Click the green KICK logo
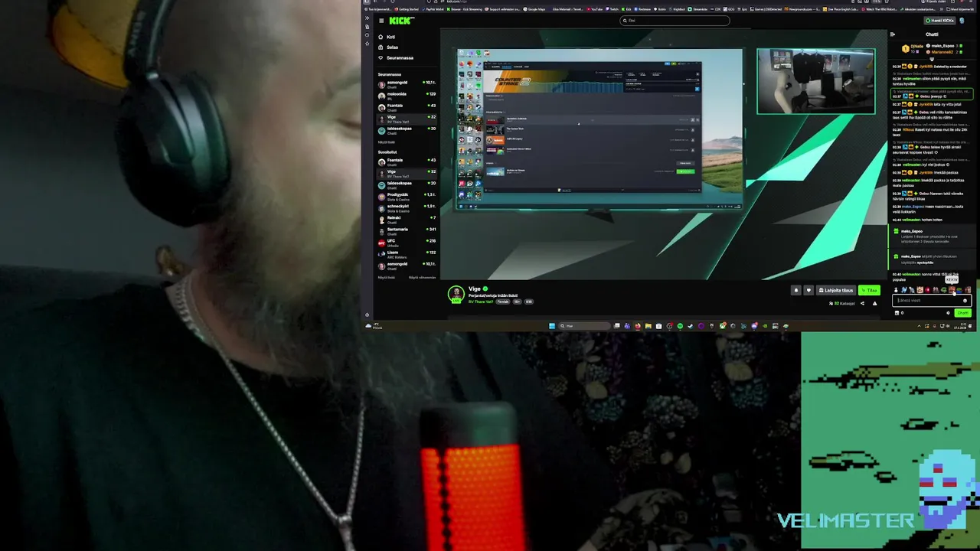The image size is (980, 551). (401, 21)
